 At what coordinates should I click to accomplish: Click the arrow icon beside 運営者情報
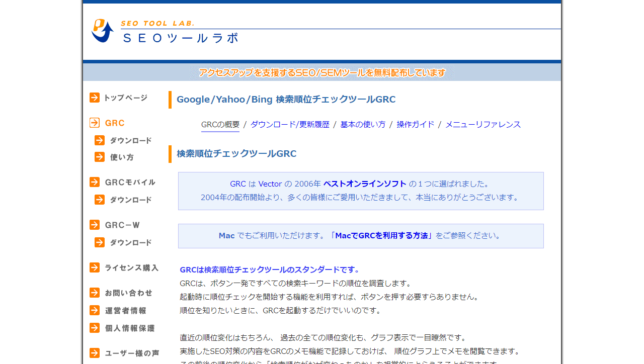[95, 310]
